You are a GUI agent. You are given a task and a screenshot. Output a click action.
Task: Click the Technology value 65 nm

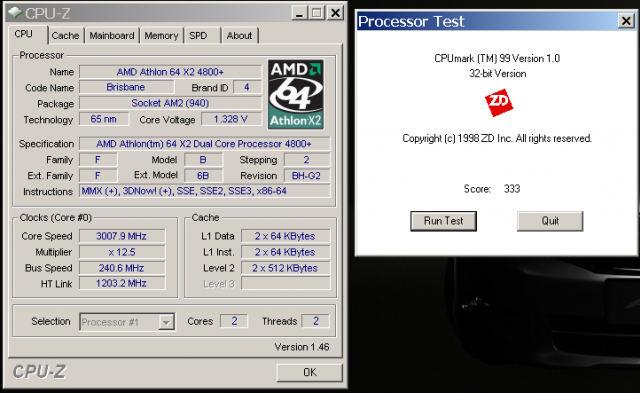tap(104, 119)
